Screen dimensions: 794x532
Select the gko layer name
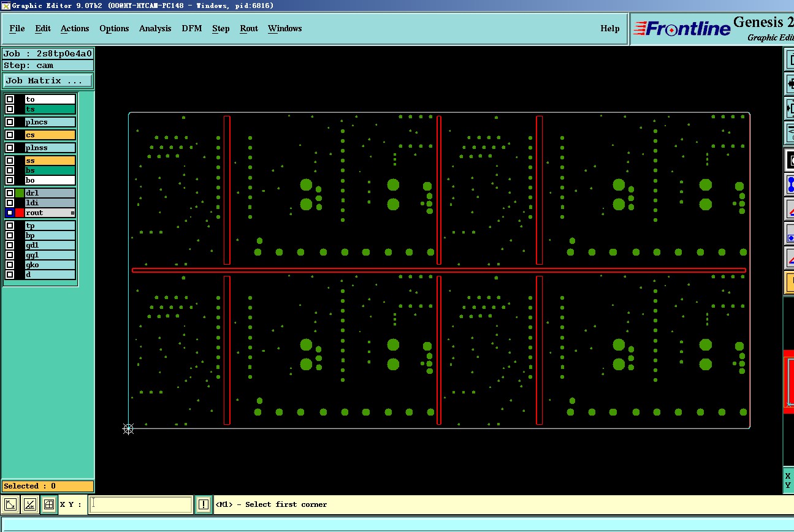tap(50, 265)
